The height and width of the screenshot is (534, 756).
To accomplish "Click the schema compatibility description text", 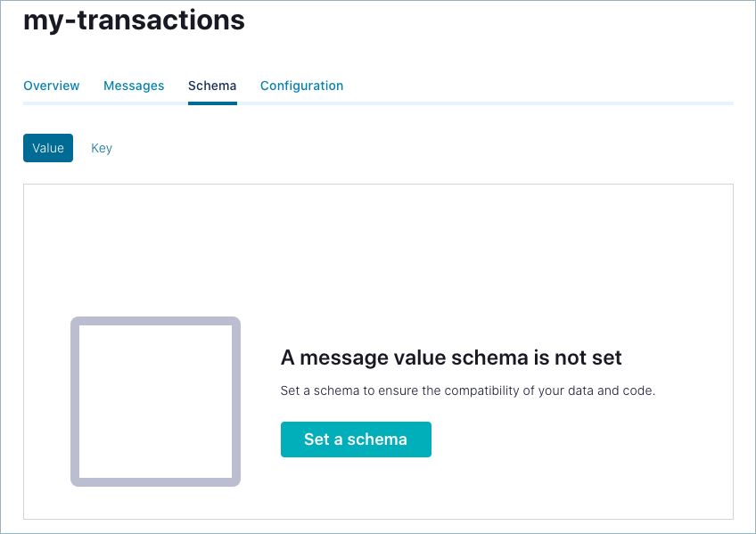I will pyautogui.click(x=468, y=390).
